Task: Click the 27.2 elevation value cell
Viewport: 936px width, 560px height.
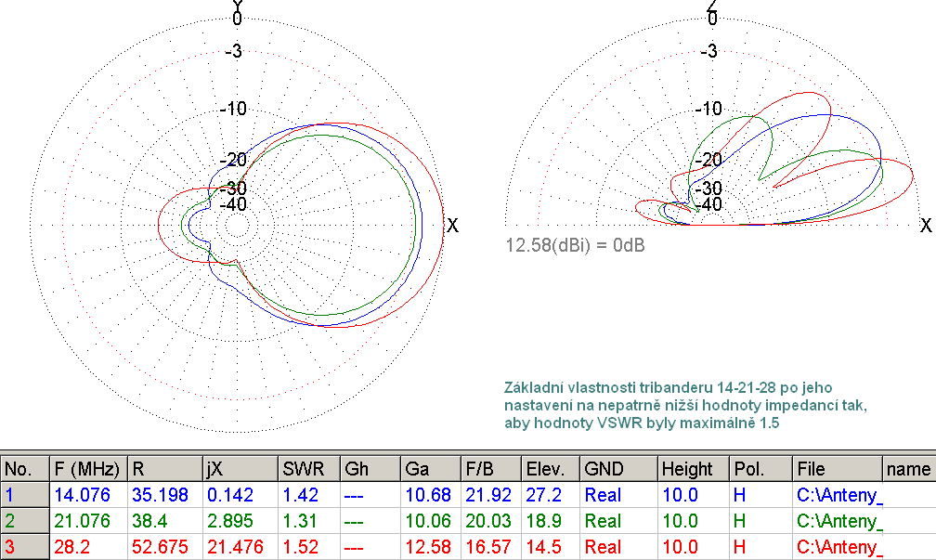Action: point(542,496)
